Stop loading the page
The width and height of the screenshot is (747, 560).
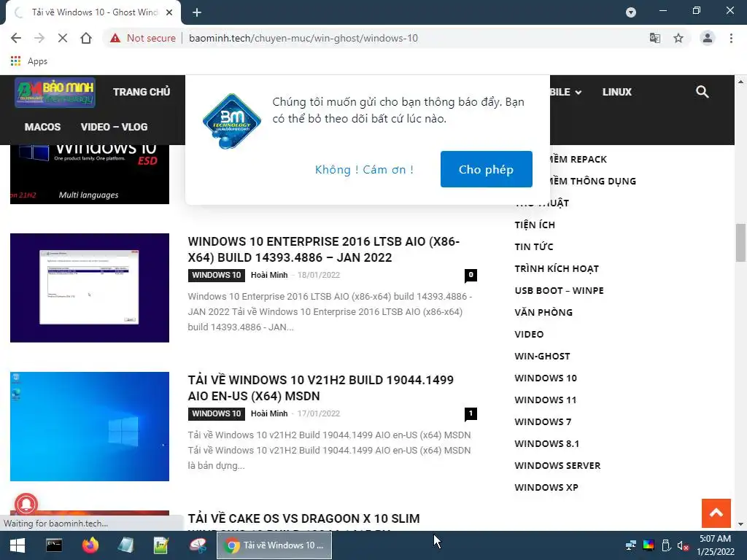(x=63, y=38)
